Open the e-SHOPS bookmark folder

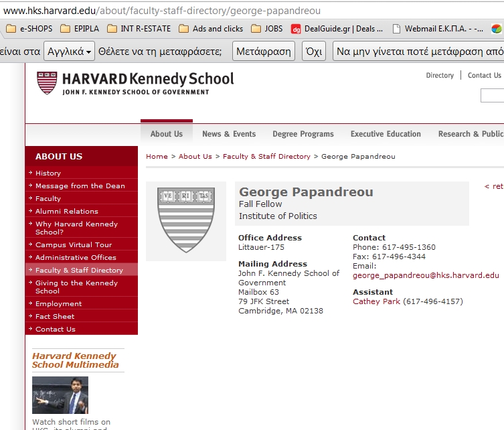click(x=28, y=29)
